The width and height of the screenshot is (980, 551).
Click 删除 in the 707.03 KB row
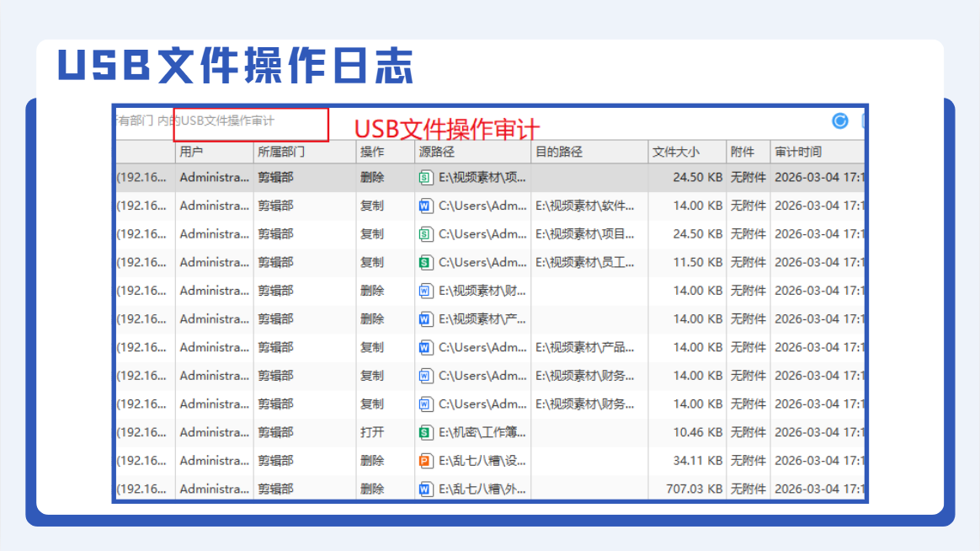click(x=372, y=489)
